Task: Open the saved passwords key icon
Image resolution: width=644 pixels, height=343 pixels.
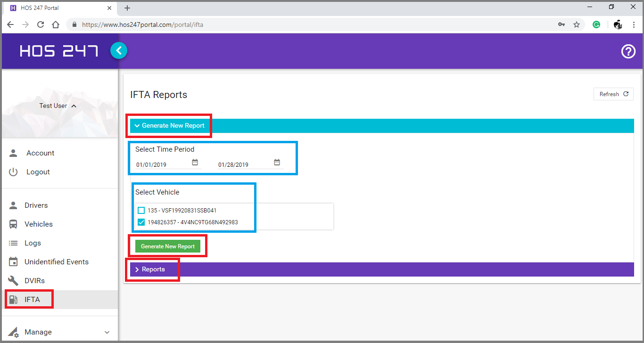Action: click(x=561, y=25)
